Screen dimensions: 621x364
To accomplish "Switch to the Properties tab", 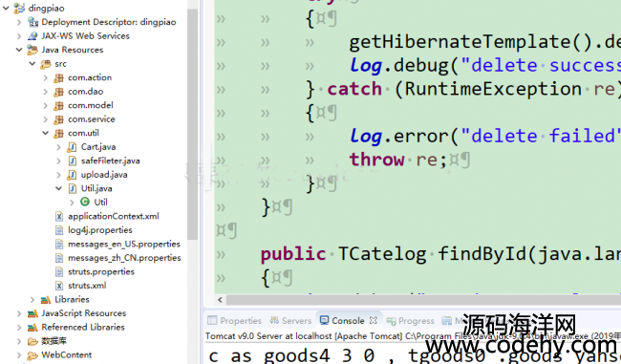I will 234,320.
